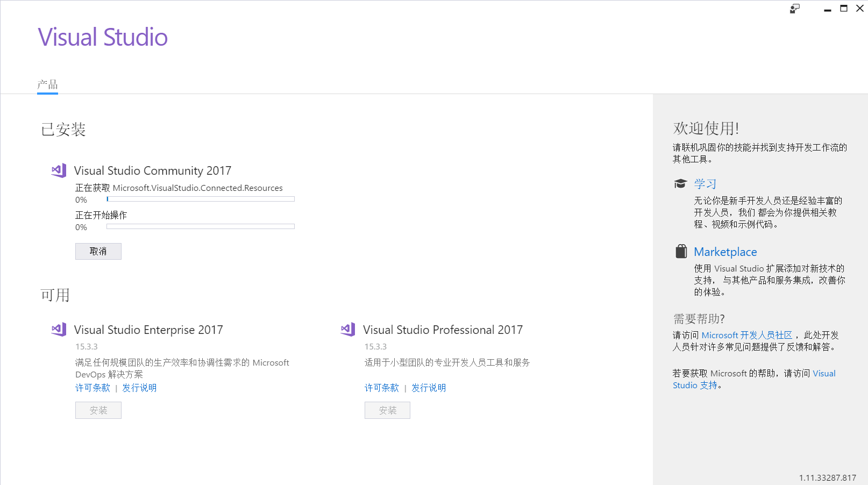
Task: Visit the Microsoft 开发人员社区 link
Action: point(747,335)
